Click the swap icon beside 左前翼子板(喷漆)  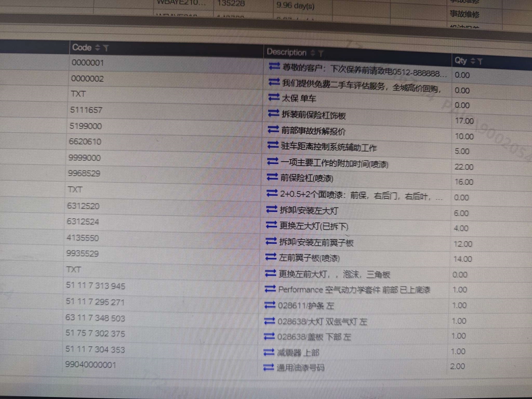(x=271, y=257)
